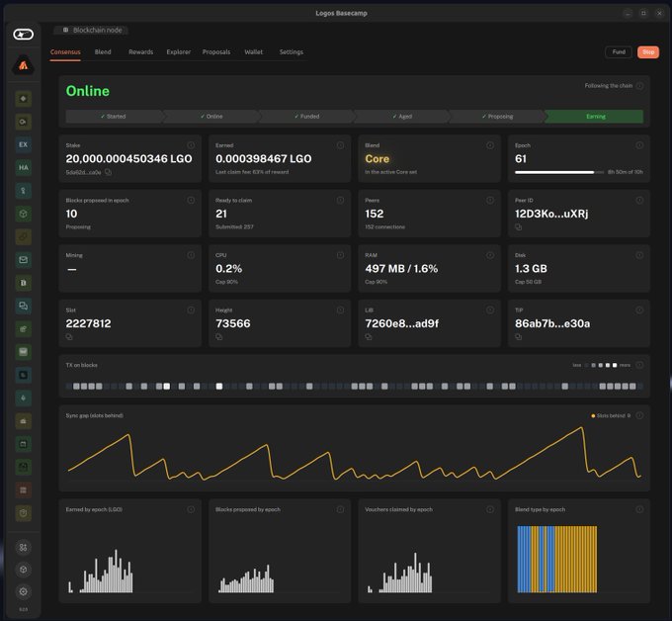Click the Funded stage in status pipeline

click(307, 117)
